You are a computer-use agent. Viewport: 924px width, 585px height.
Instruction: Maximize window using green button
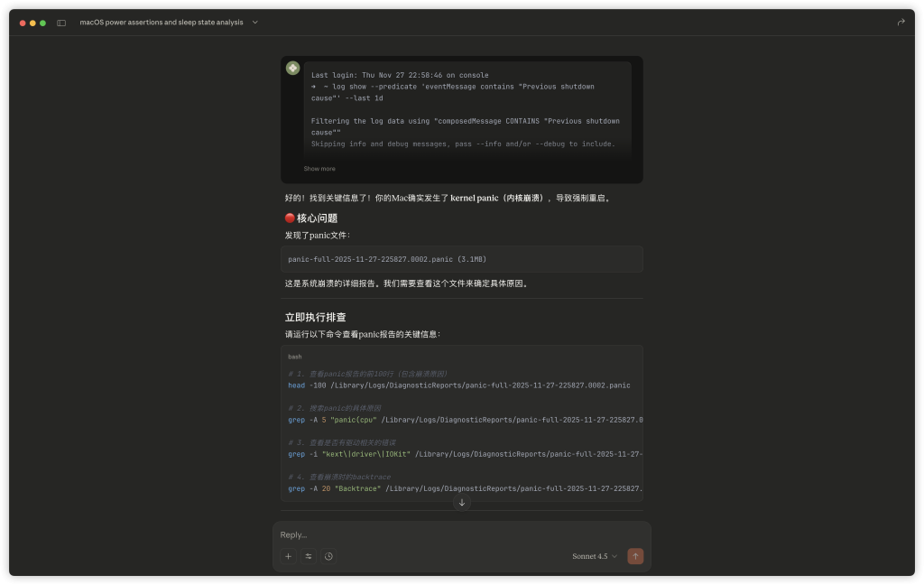pos(42,23)
